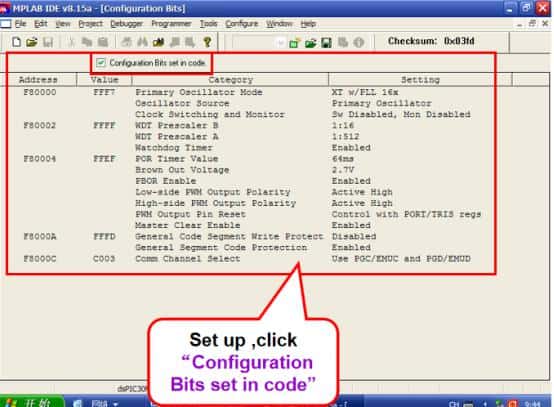Select the 1:512 WDT Prescaler A setting
Viewport: 554px width, 407px height.
coord(345,136)
